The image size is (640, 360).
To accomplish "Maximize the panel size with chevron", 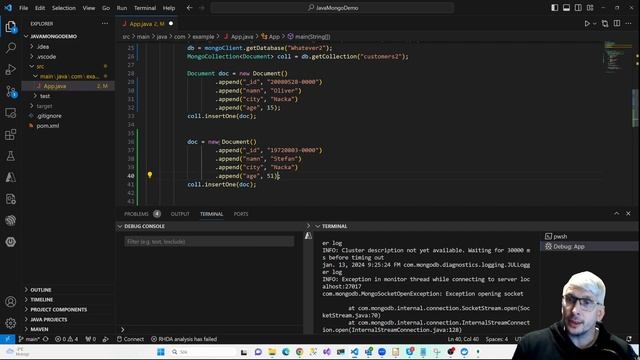I will tap(617, 213).
